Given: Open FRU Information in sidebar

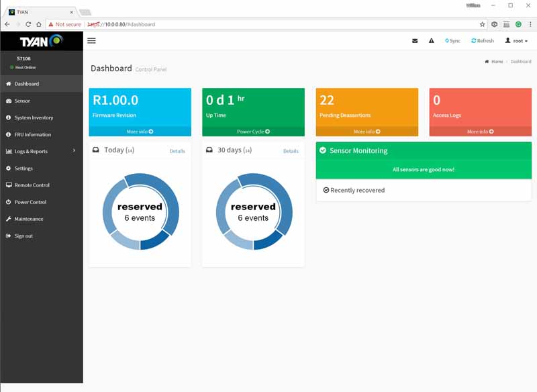Looking at the screenshot, I should pyautogui.click(x=42, y=134).
